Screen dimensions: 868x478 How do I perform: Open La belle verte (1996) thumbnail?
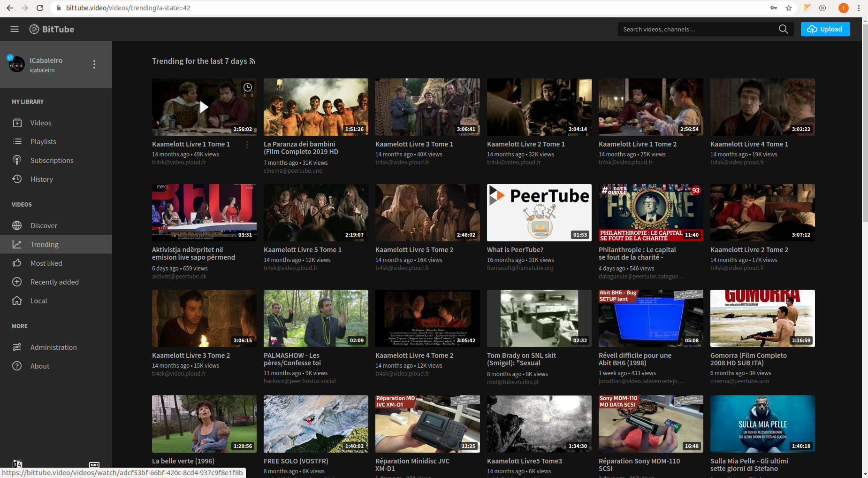point(204,424)
